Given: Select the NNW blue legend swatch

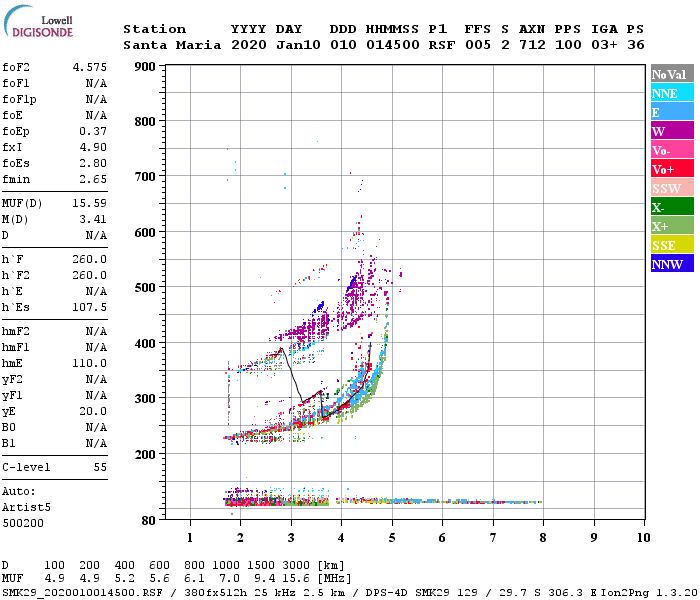Looking at the screenshot, I should [x=672, y=264].
